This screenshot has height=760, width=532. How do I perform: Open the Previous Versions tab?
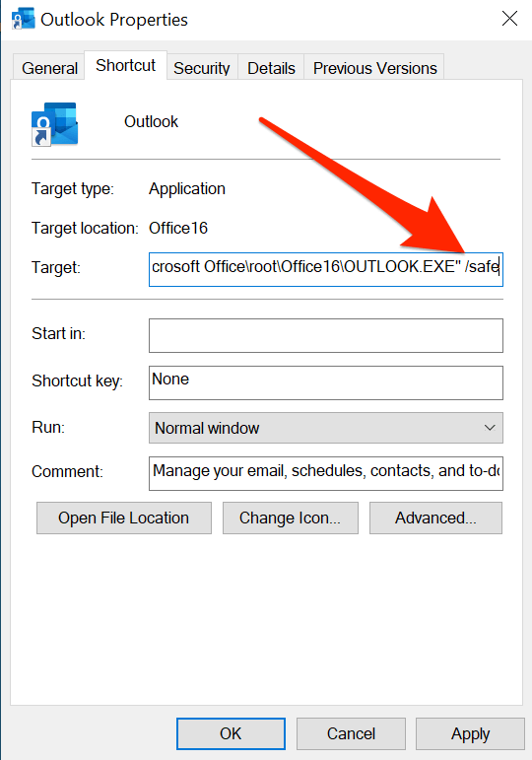click(x=374, y=68)
